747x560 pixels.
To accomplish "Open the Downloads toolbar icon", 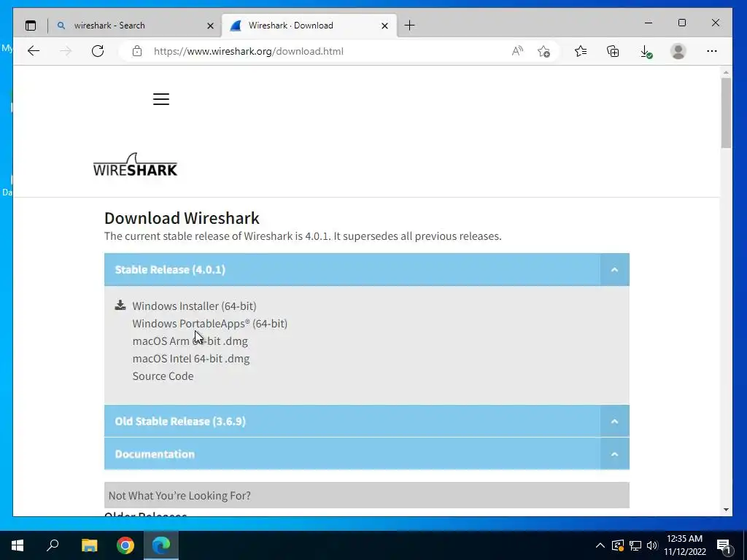I will click(x=646, y=52).
